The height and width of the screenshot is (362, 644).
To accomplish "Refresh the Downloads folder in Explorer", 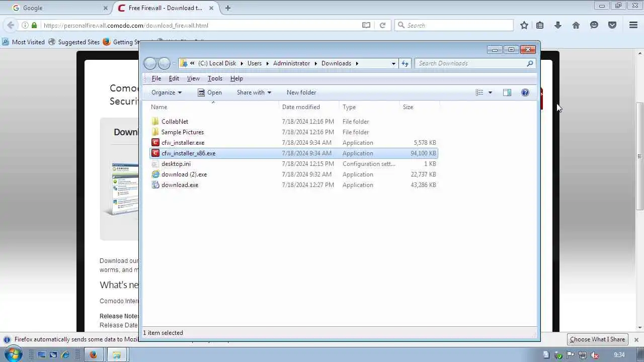I will (405, 63).
